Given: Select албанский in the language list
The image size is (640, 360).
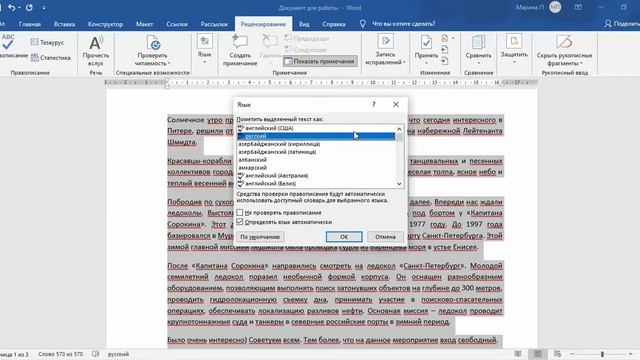Looking at the screenshot, I should point(316,160).
